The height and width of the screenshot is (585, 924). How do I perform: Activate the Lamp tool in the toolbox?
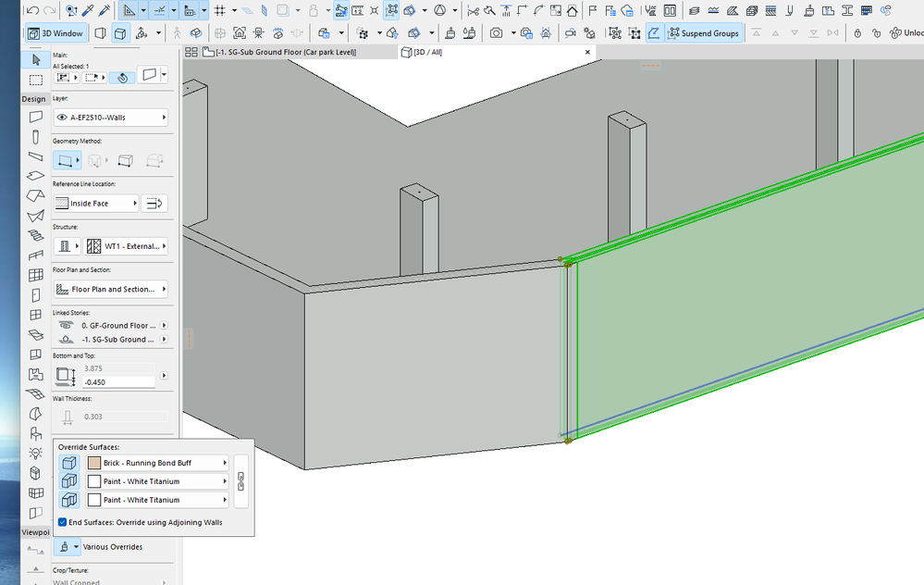coord(35,453)
